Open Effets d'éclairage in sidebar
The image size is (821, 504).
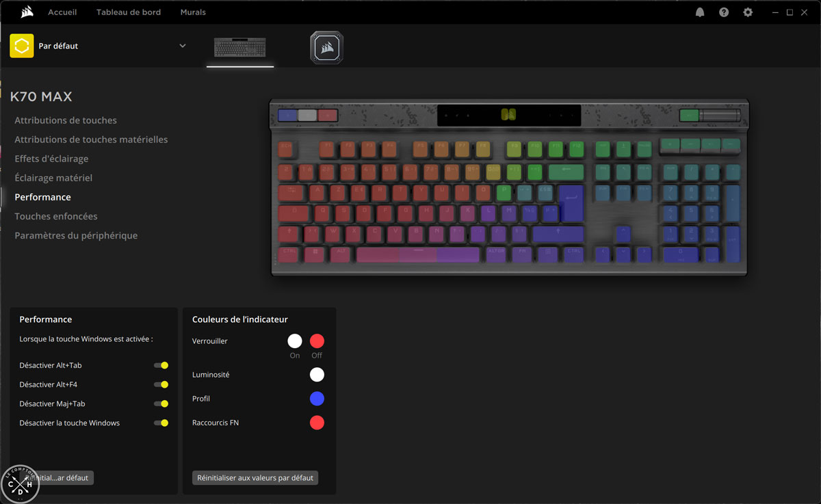click(x=51, y=159)
